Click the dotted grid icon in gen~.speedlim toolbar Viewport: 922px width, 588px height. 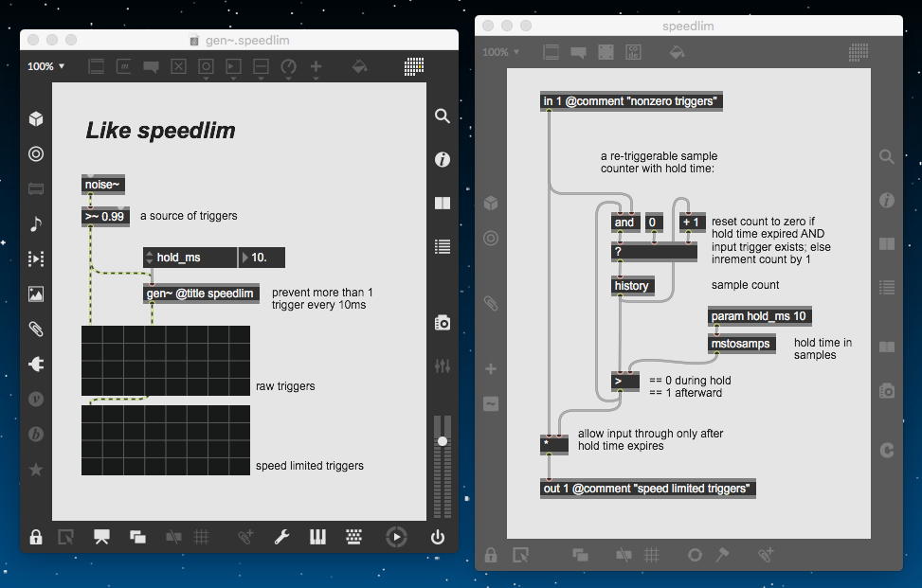(414, 66)
